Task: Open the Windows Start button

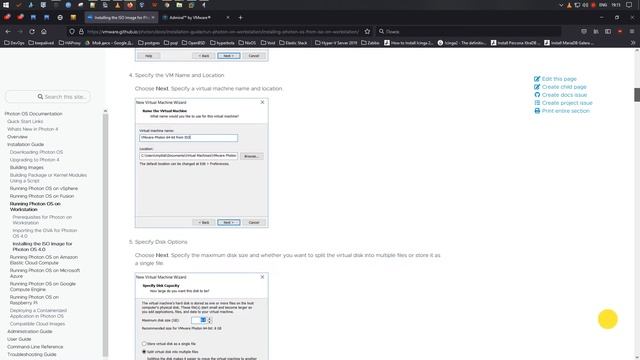Action: [6, 5]
